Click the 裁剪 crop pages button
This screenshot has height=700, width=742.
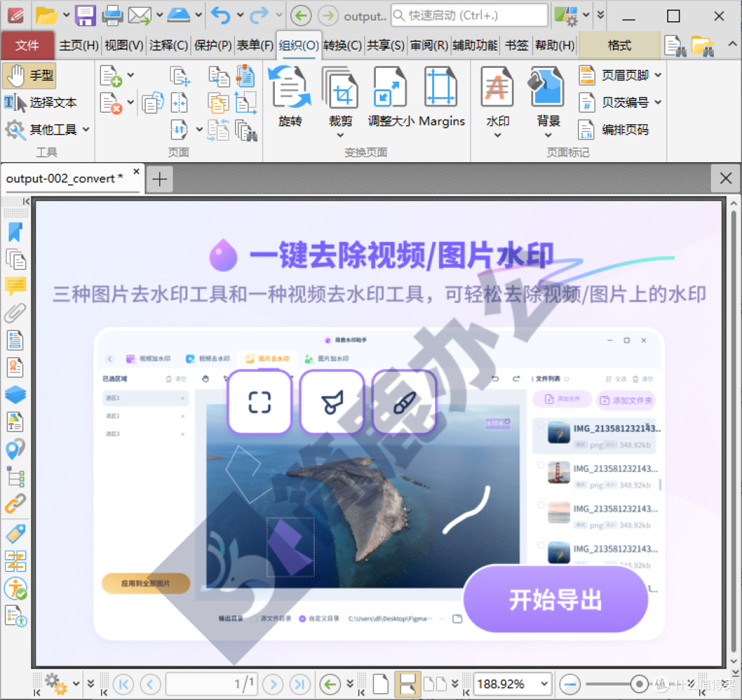pos(341,97)
